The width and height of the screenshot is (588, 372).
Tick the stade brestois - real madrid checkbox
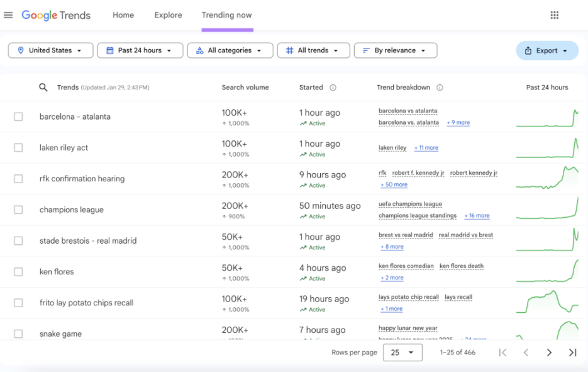coord(18,240)
